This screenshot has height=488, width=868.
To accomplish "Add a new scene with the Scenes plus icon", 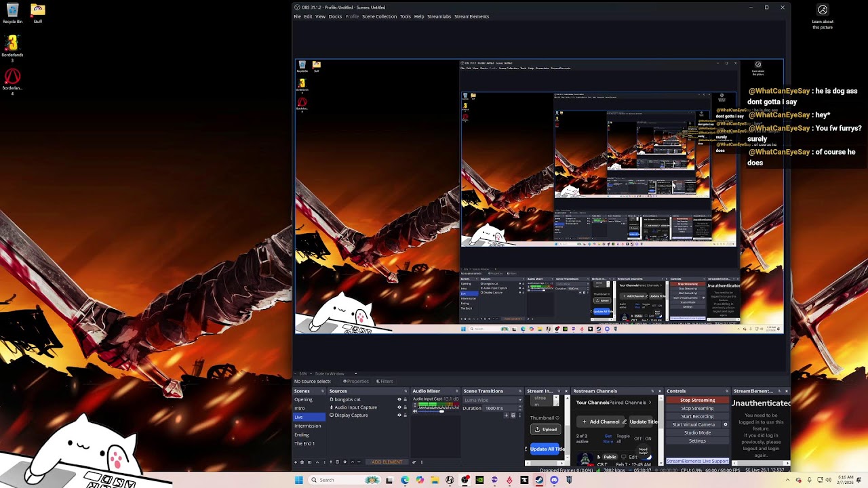I will tap(296, 462).
